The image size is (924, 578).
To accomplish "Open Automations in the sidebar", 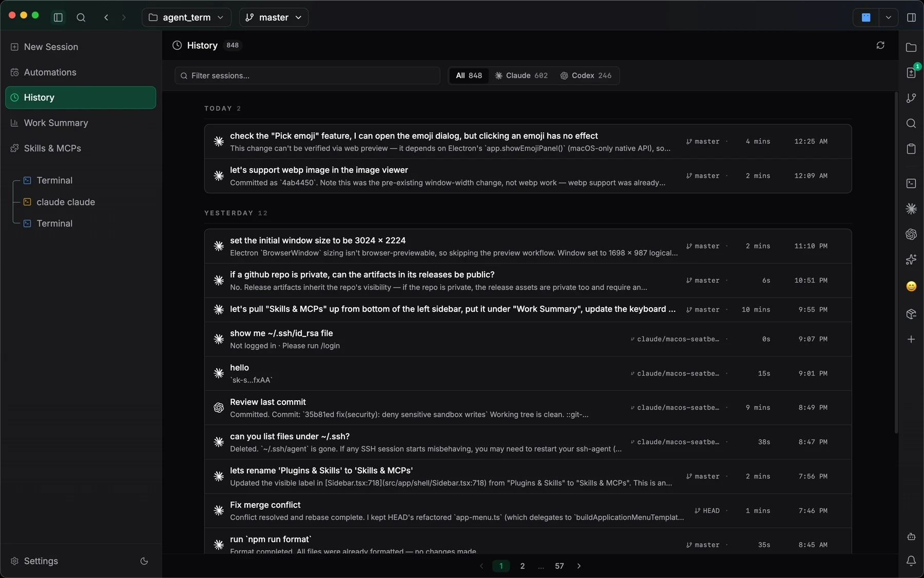I will click(81, 72).
